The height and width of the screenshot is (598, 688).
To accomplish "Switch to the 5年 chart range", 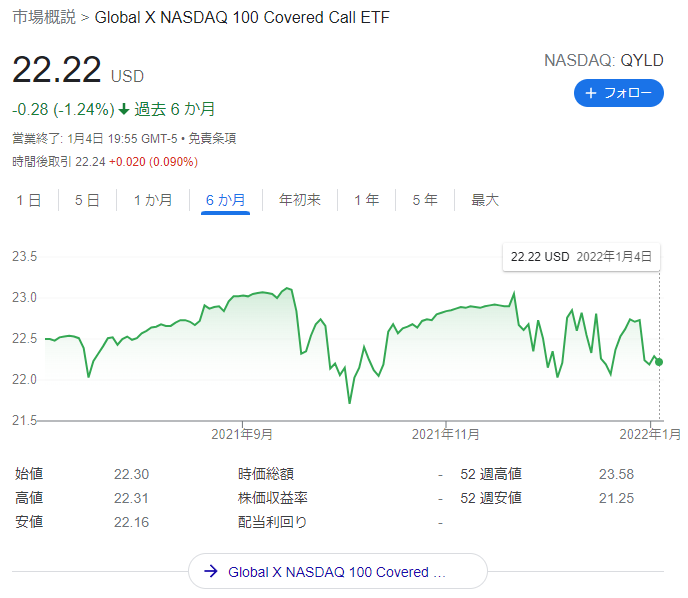I will pos(425,201).
